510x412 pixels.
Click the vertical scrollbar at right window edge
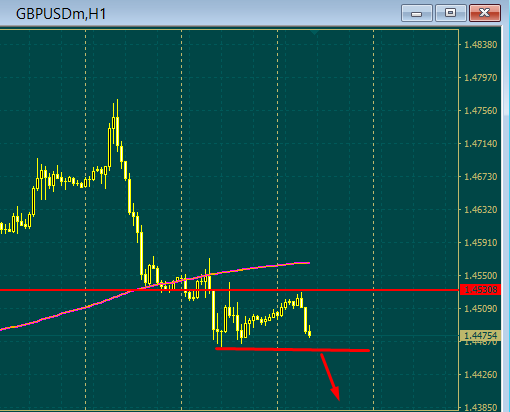tap(506, 220)
